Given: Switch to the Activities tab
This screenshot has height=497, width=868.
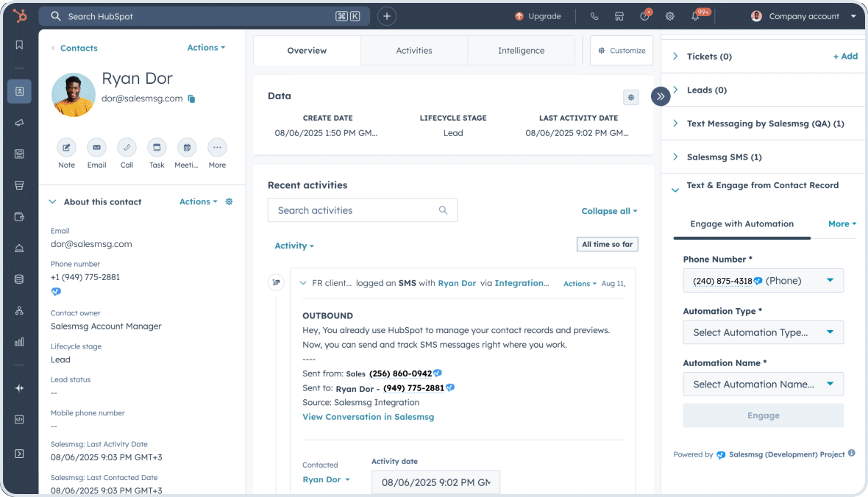Looking at the screenshot, I should point(413,50).
